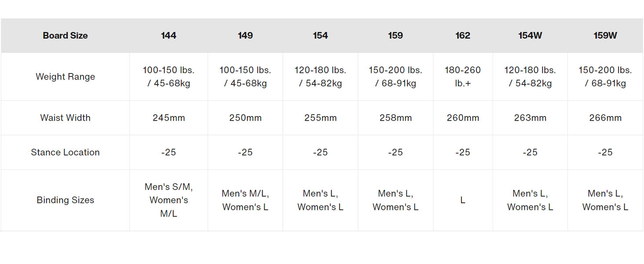Select the 258mm waist width value
The width and height of the screenshot is (644, 264).
(x=395, y=118)
